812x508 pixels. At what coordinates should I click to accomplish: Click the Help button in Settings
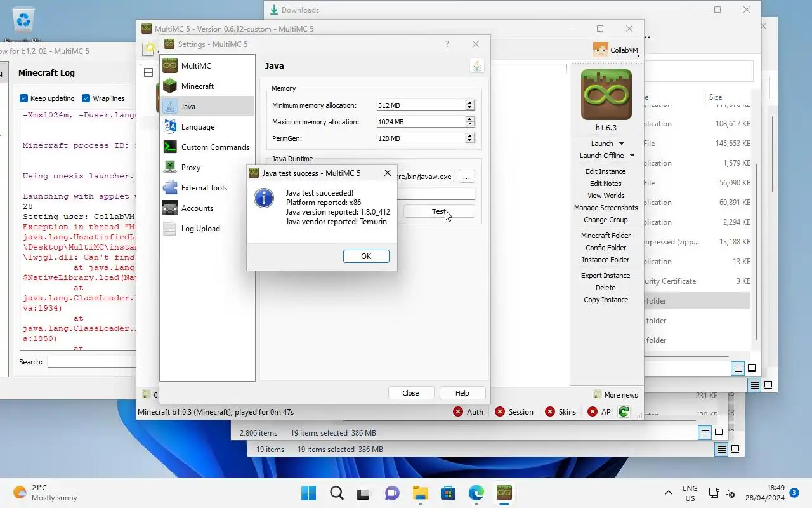click(x=462, y=393)
